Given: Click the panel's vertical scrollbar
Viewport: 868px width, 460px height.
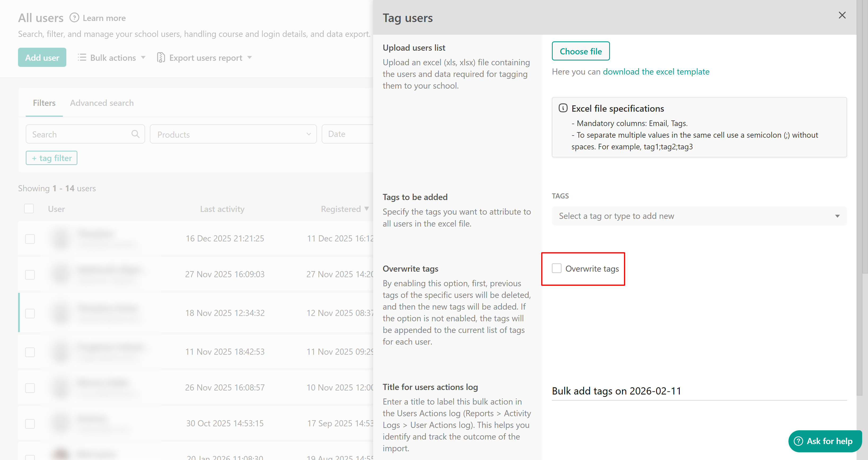Looking at the screenshot, I should 859,202.
